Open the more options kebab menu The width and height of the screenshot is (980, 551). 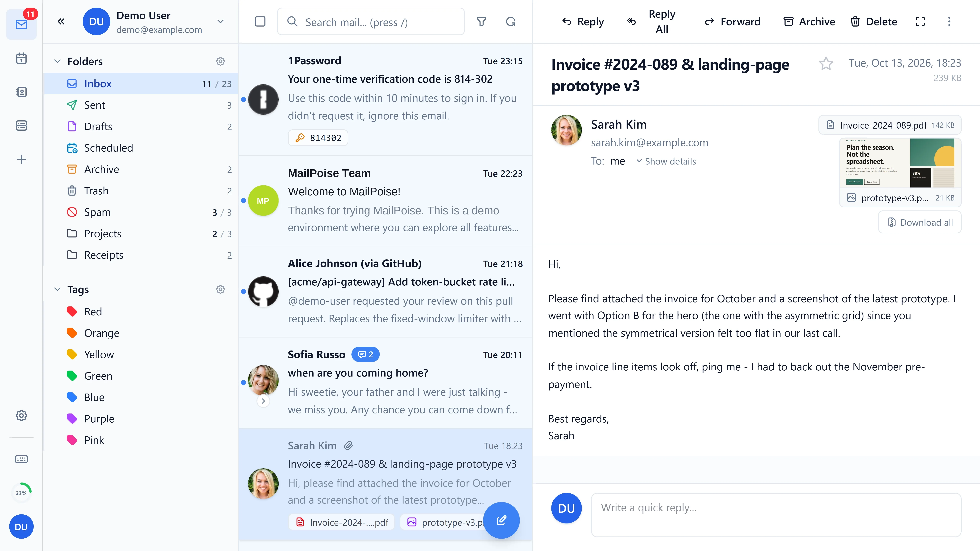(x=949, y=22)
